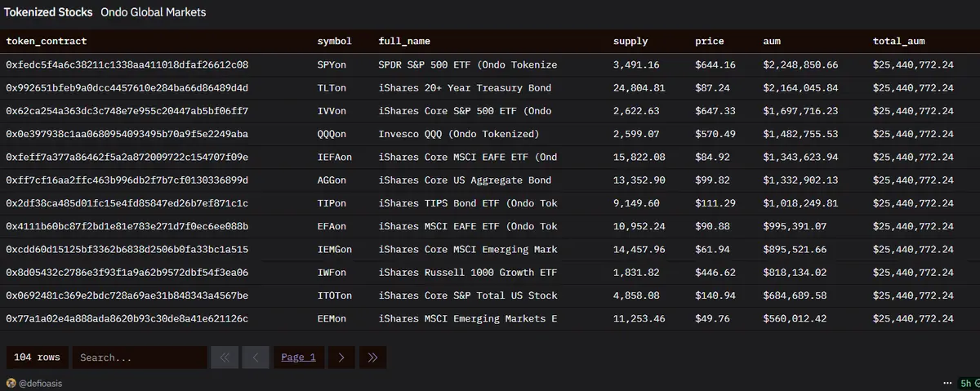Image resolution: width=980 pixels, height=391 pixels.
Task: Select the TIPon symbol cell
Action: click(332, 203)
